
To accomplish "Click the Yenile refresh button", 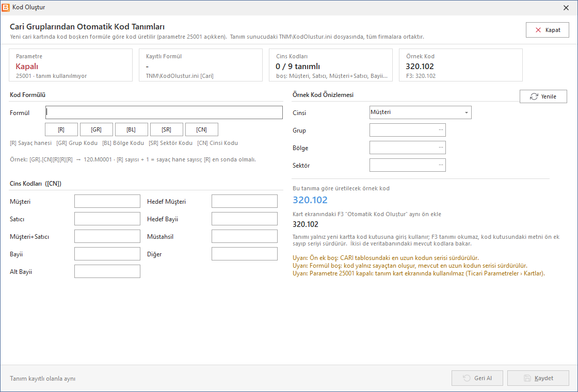I will pos(543,96).
